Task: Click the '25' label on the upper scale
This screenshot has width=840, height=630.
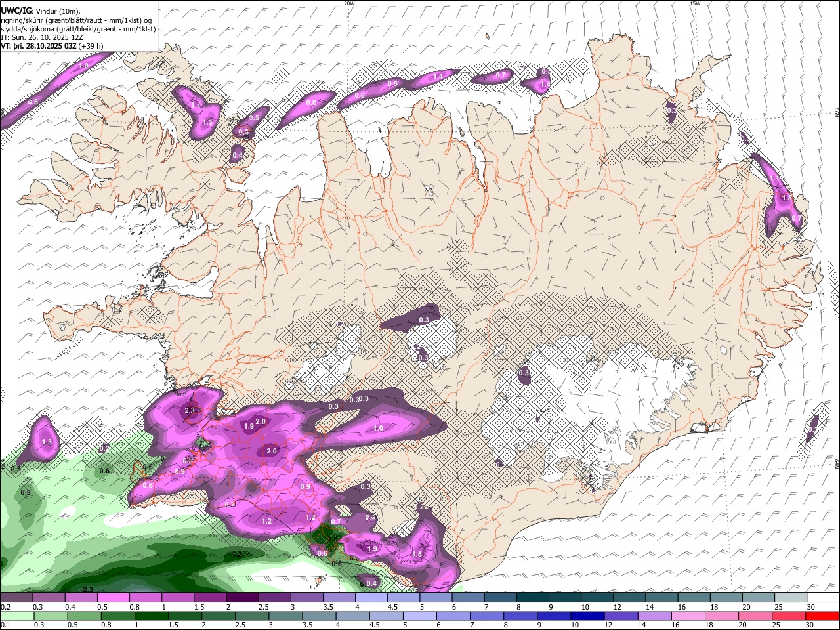Action: pos(778,607)
